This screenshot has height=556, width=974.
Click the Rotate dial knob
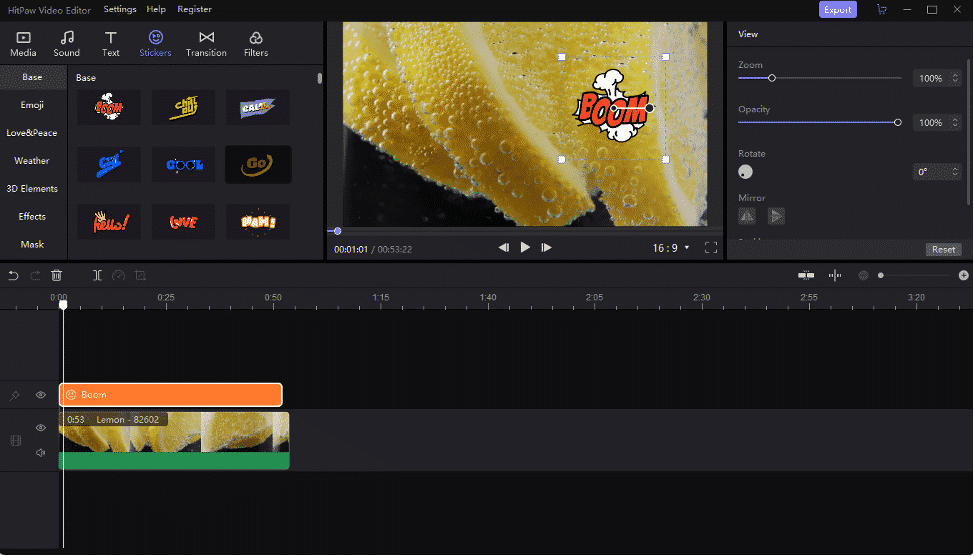coord(745,172)
